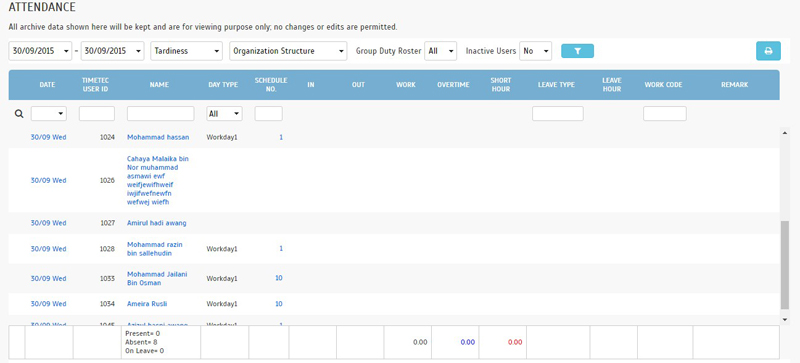Click the black 0.00 work total

coord(420,342)
